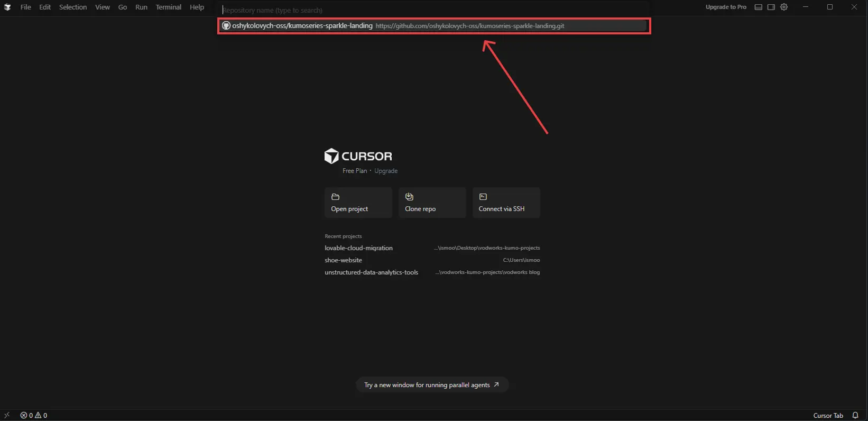Viewport: 868px width, 421px height.
Task: Maximize the Cursor window
Action: click(830, 7)
